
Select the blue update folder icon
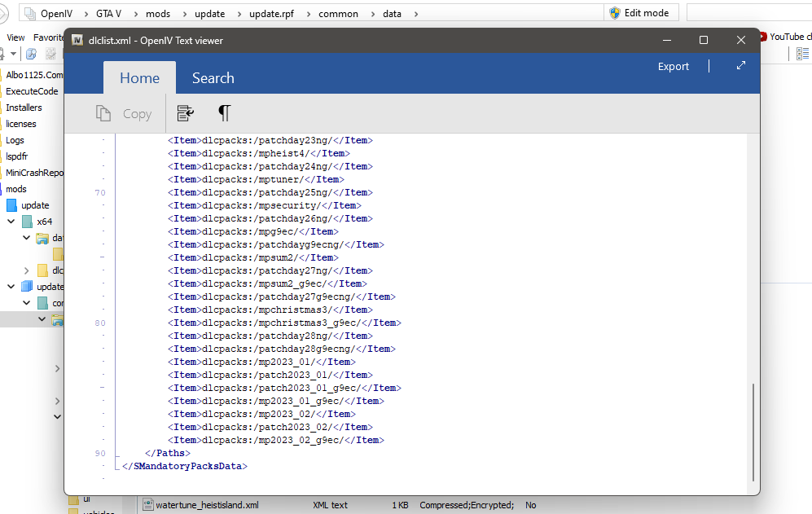[x=11, y=205]
